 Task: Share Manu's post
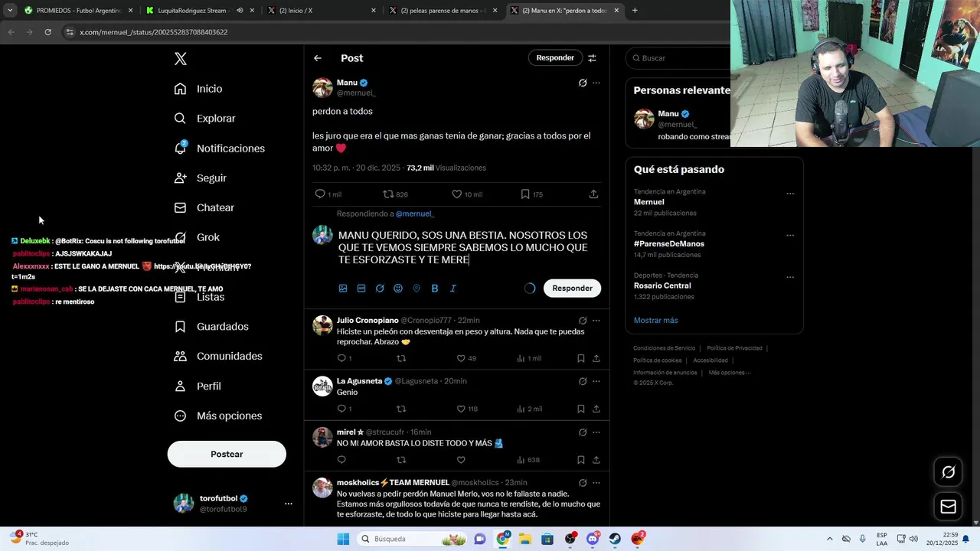click(593, 194)
